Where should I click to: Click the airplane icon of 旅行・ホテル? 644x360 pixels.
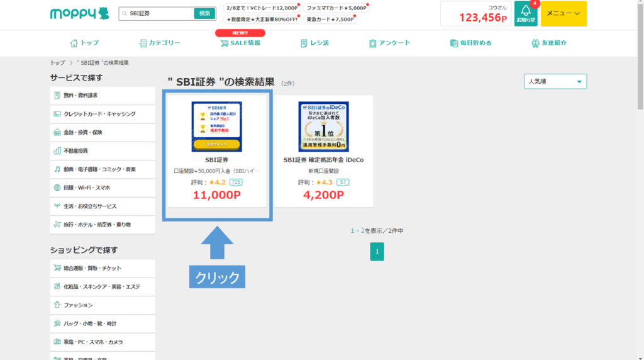pos(57,225)
